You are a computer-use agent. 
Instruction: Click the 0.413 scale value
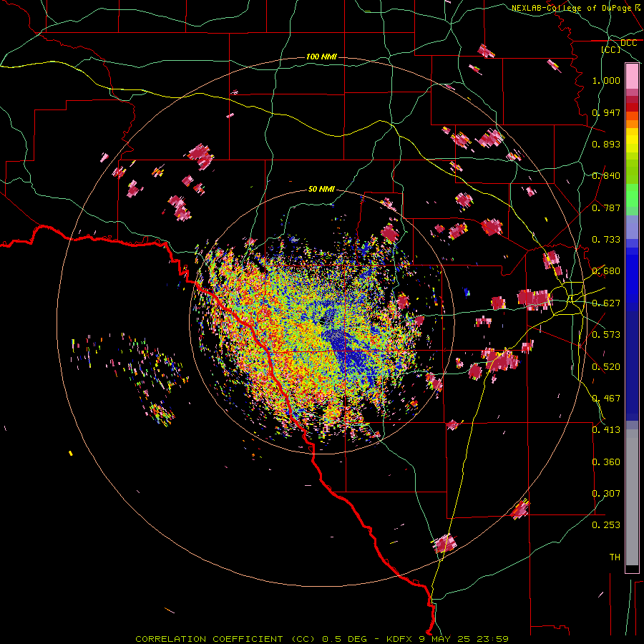click(x=606, y=430)
